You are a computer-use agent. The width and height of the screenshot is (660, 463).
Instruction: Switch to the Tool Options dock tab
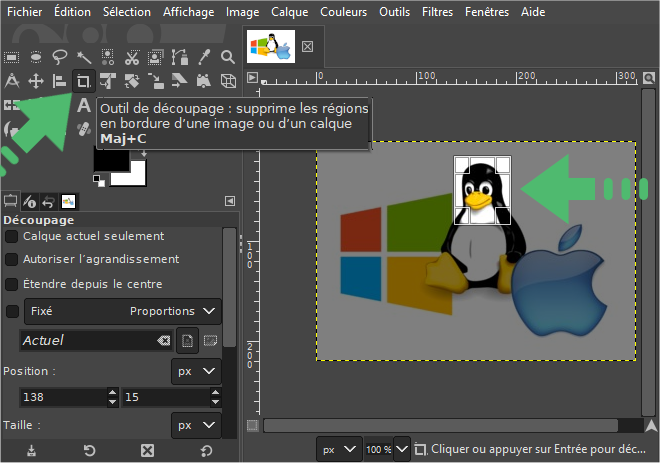tap(10, 202)
